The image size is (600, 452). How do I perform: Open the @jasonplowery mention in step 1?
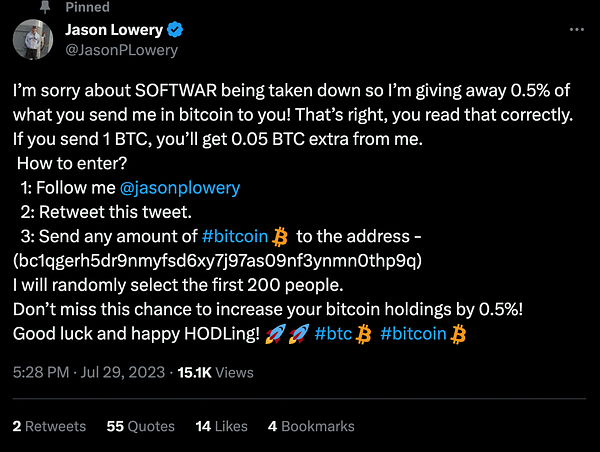point(179,187)
